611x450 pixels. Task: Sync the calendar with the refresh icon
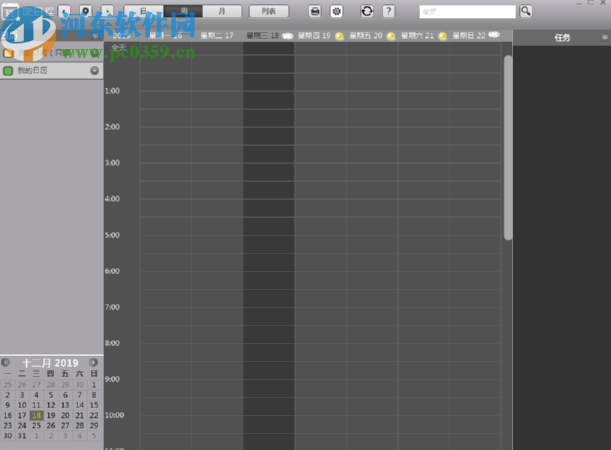click(x=367, y=11)
